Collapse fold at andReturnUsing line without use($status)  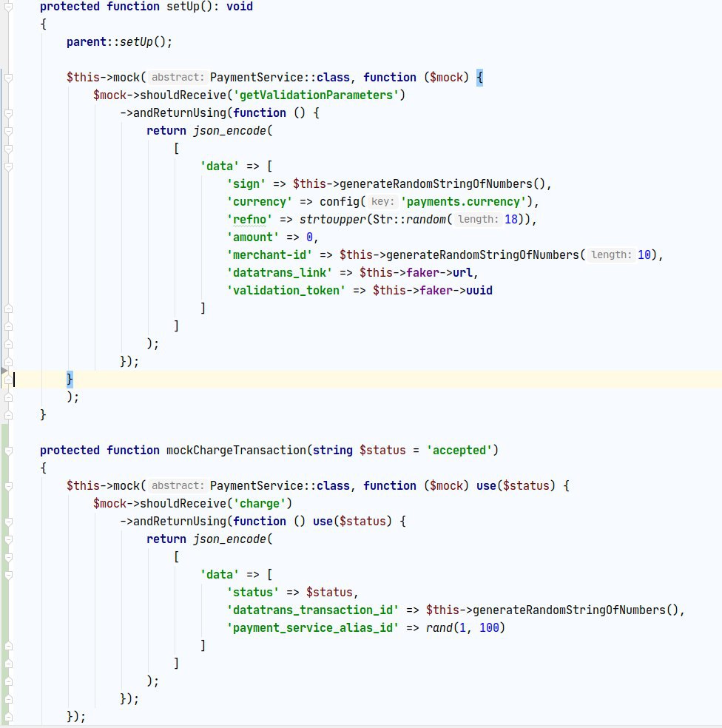pyautogui.click(x=8, y=113)
